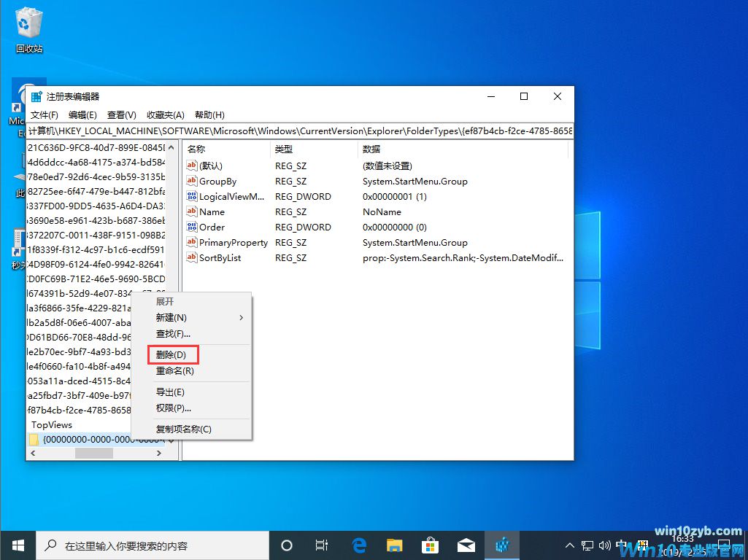This screenshot has width=748, height=560.
Task: Open Task View from the taskbar
Action: [322, 545]
